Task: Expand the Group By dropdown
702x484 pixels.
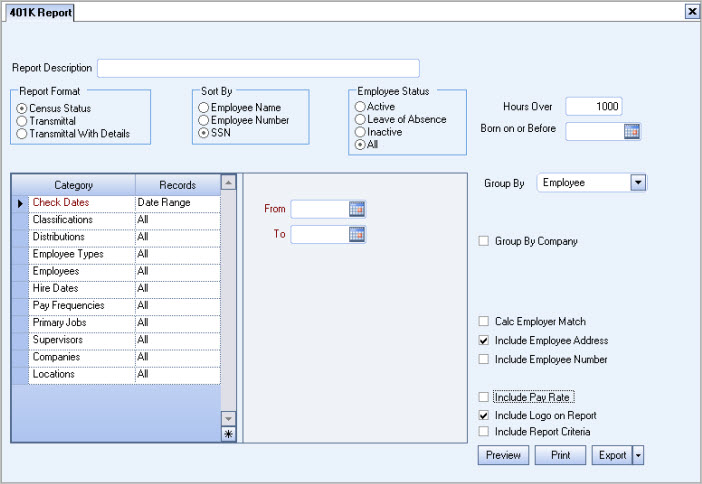Action: pos(638,183)
